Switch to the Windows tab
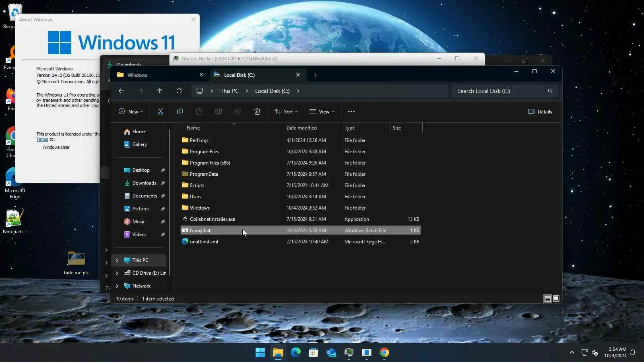 click(x=161, y=75)
